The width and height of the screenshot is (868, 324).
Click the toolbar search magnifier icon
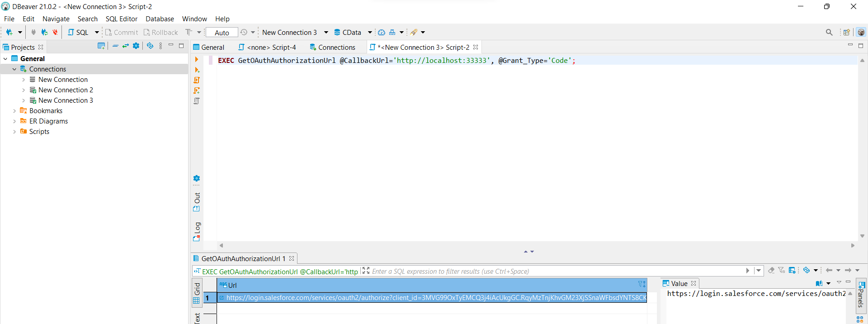point(829,32)
